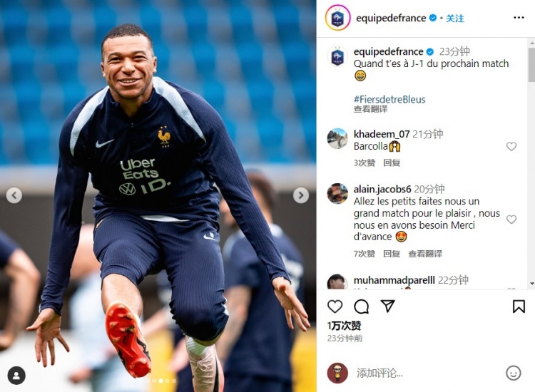Save the post with the bookmark icon
Screen dimensions: 535x392
519,306
